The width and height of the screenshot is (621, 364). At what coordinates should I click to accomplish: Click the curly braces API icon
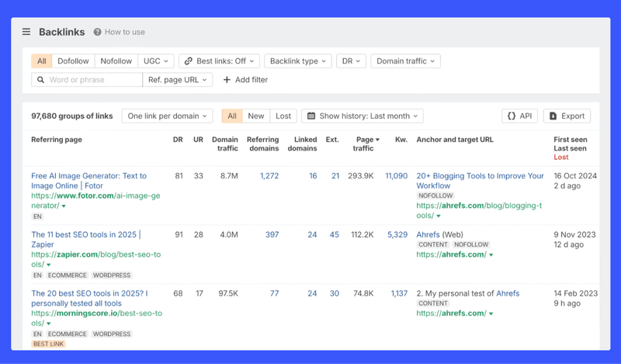(x=512, y=116)
